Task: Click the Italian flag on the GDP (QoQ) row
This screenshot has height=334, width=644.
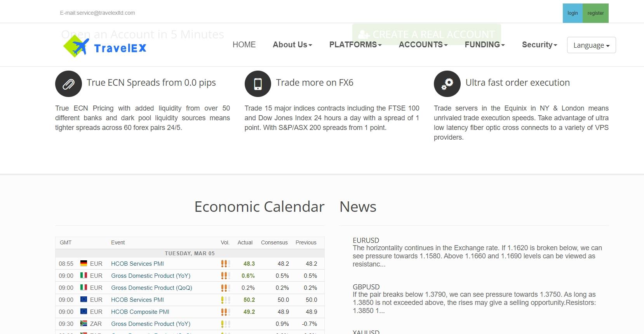Action: [x=84, y=287]
